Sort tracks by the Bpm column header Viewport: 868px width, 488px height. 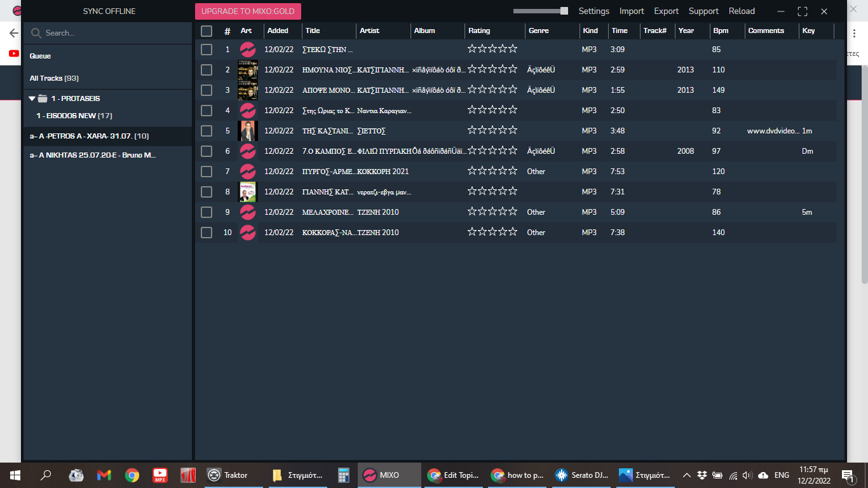tap(721, 30)
